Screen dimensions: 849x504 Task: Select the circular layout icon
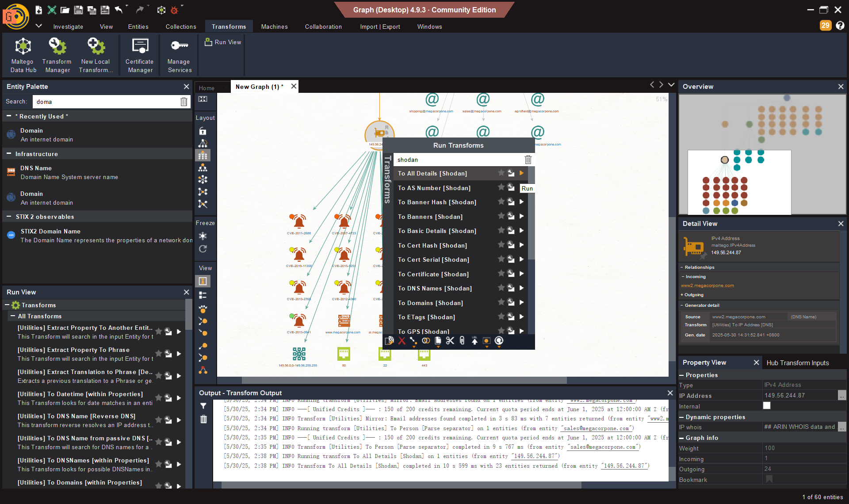coord(203,179)
